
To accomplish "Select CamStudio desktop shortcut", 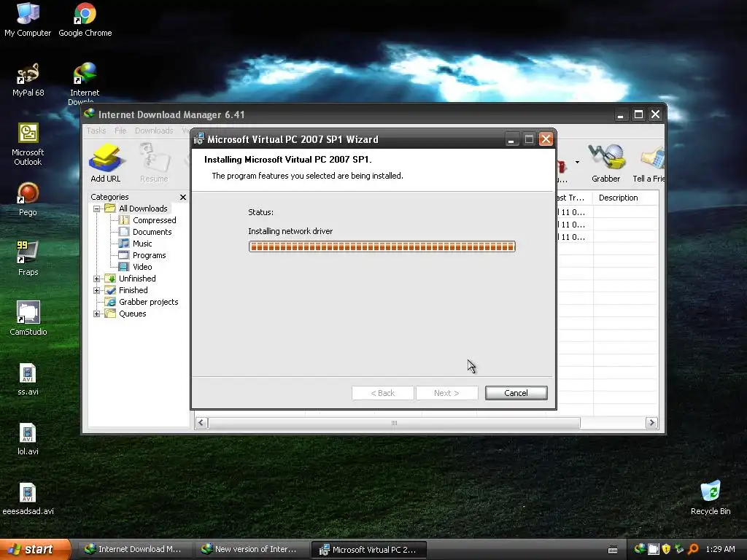I will click(28, 319).
